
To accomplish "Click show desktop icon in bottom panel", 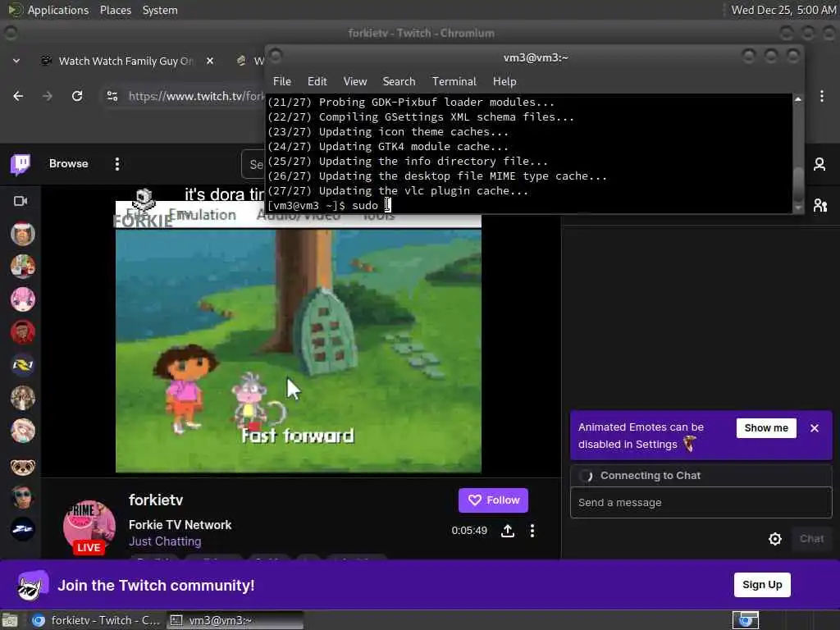I will tap(10, 620).
